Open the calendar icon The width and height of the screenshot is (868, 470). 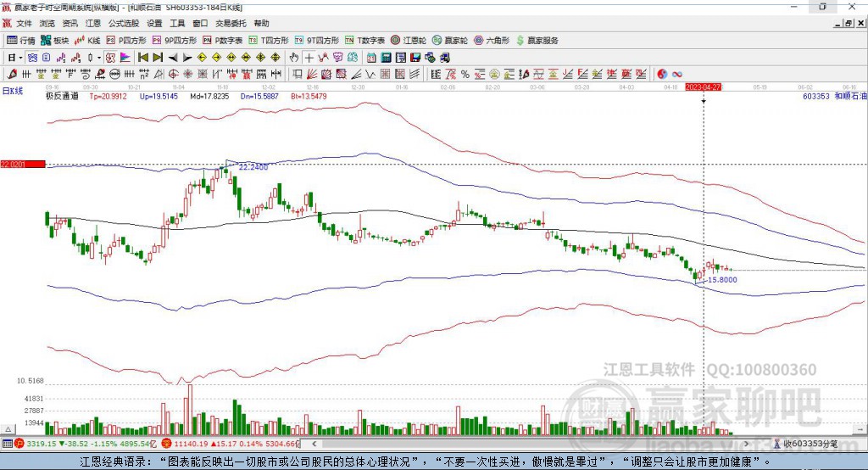371,58
